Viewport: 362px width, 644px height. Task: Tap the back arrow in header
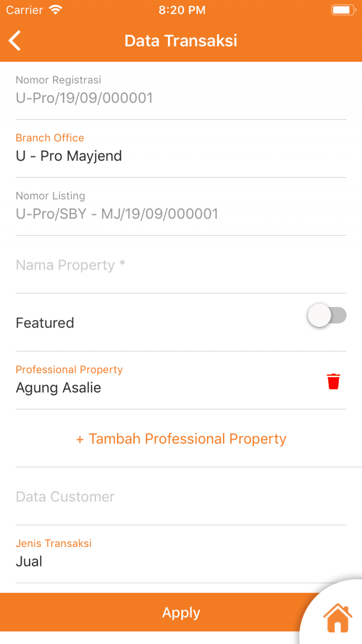tap(15, 41)
